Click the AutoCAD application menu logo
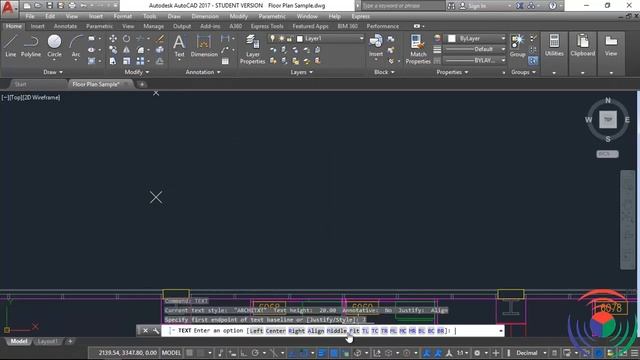Image resolution: width=640 pixels, height=360 pixels. pyautogui.click(x=8, y=7)
